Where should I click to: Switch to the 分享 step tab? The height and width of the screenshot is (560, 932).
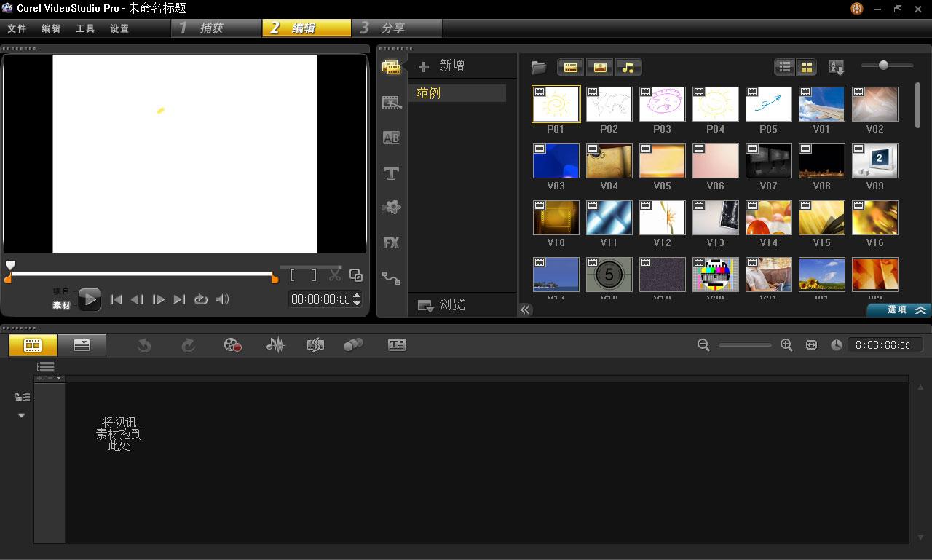[x=393, y=28]
